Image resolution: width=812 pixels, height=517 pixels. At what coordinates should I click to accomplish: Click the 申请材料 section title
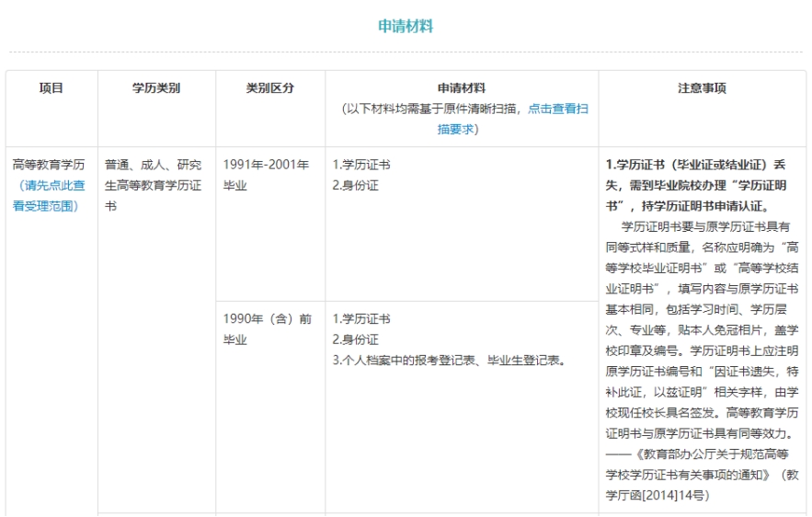pos(406,26)
